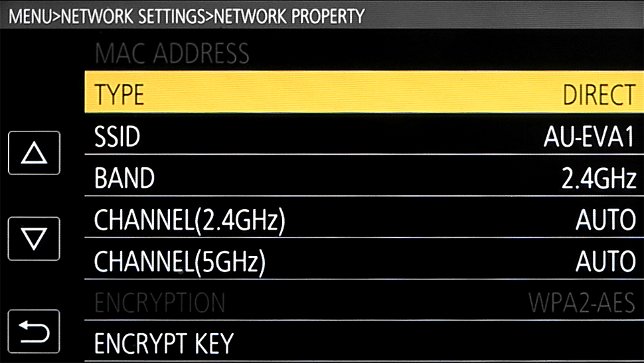Screen dimensions: 644x363
Task: Tap the down arrow navigation icon
Action: coord(34,239)
